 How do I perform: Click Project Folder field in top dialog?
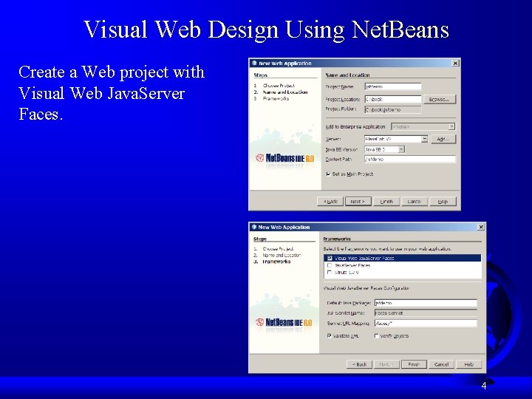coord(393,109)
